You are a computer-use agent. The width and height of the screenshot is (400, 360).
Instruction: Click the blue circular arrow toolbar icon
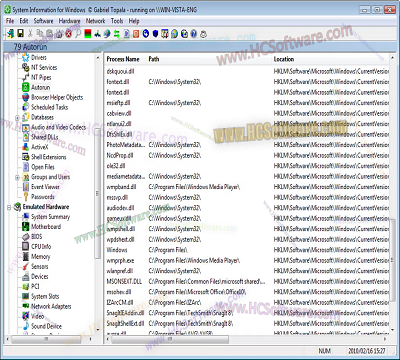tap(146, 33)
